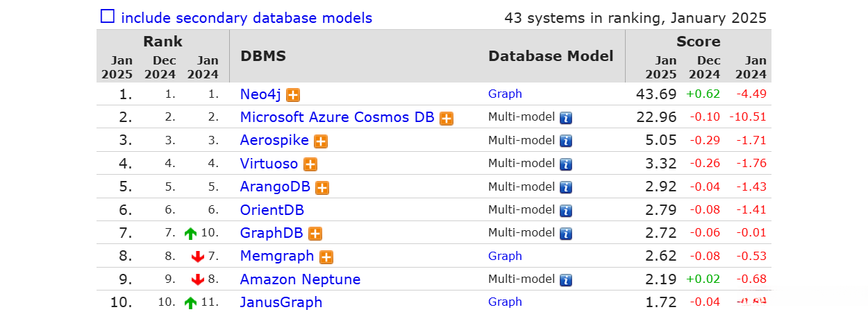868x312 pixels.
Task: Click the Graph model link for JanusGraph
Action: click(x=505, y=302)
